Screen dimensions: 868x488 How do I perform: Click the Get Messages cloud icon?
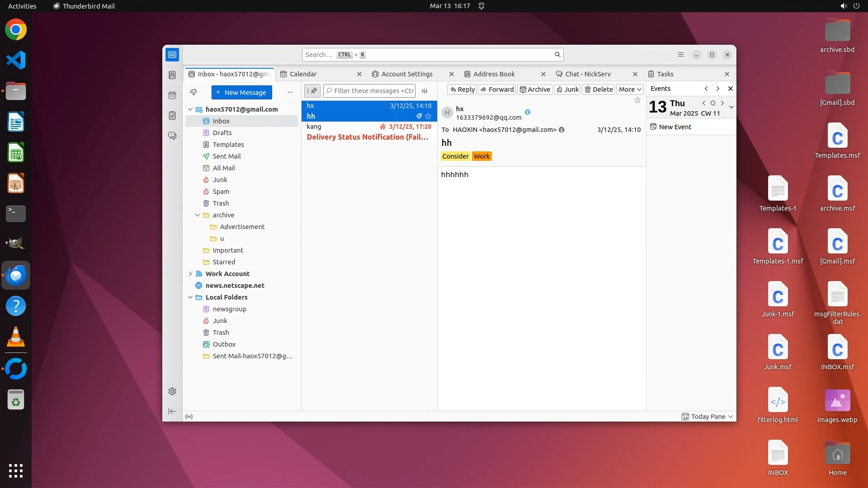(x=193, y=92)
